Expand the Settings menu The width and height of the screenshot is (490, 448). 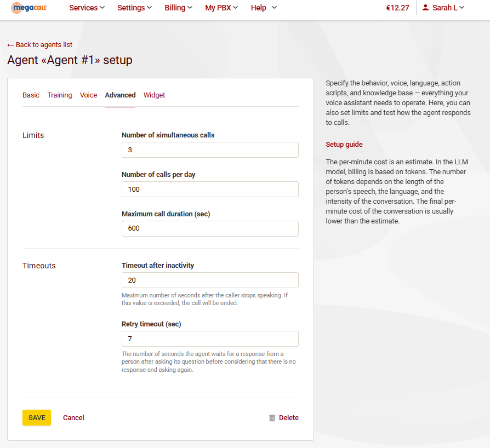pos(134,8)
